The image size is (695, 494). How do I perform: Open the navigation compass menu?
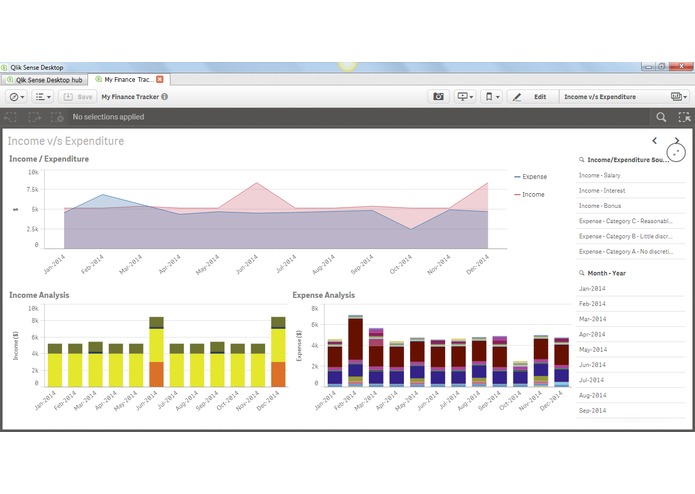point(17,97)
